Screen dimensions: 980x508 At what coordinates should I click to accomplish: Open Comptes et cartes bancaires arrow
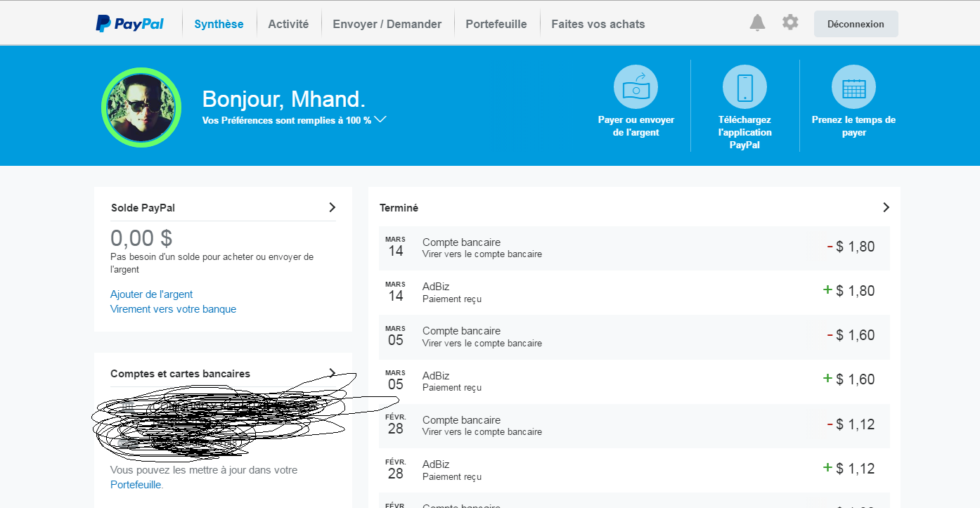pyautogui.click(x=333, y=373)
